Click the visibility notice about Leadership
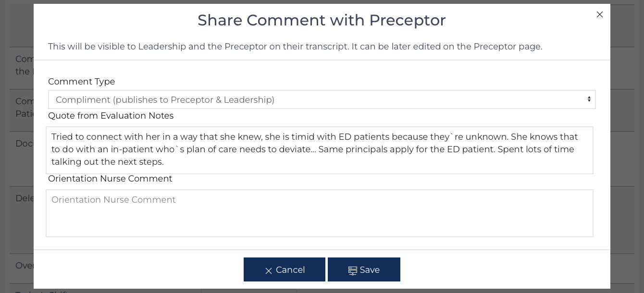 [295, 47]
